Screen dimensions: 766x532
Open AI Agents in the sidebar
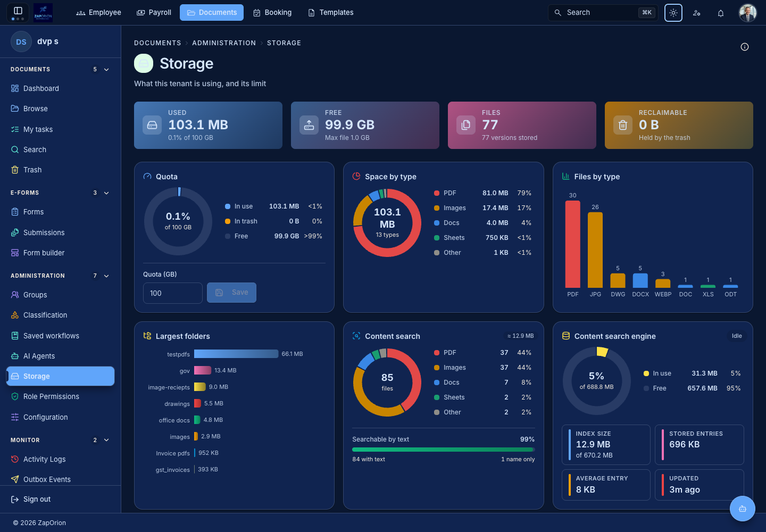click(60, 356)
